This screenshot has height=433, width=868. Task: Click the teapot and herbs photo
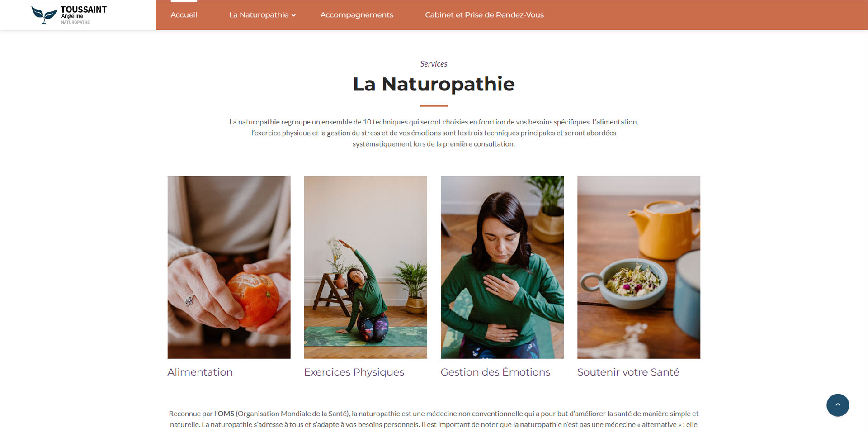tap(638, 267)
